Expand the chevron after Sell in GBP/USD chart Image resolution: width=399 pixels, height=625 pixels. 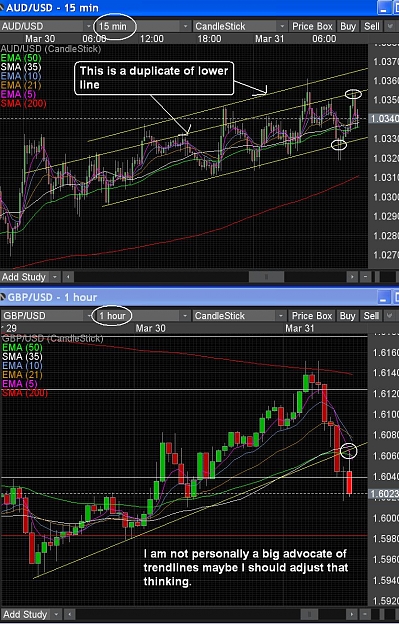(x=389, y=316)
